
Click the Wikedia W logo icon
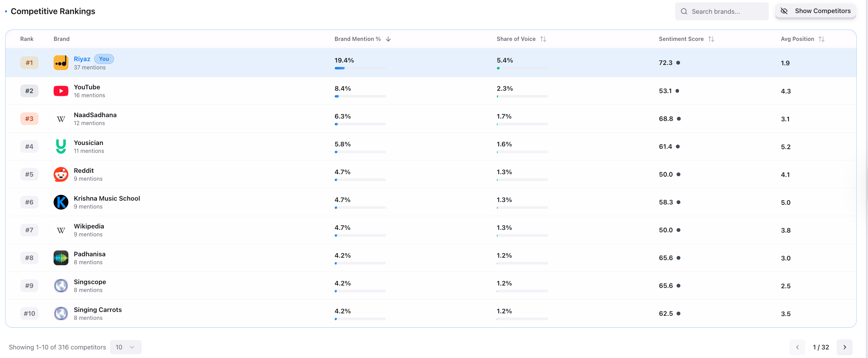(61, 230)
